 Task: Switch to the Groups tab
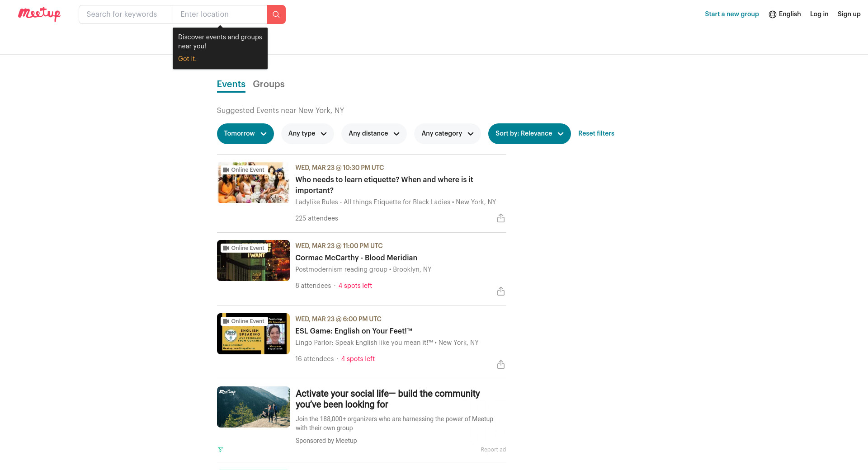tap(269, 85)
